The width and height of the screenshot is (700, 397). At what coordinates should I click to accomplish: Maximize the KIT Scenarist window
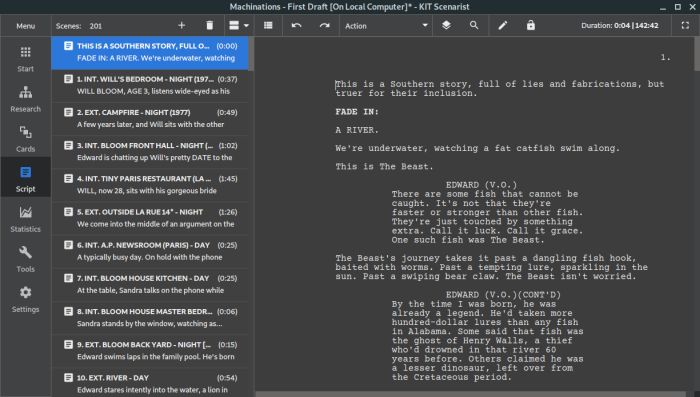click(678, 7)
